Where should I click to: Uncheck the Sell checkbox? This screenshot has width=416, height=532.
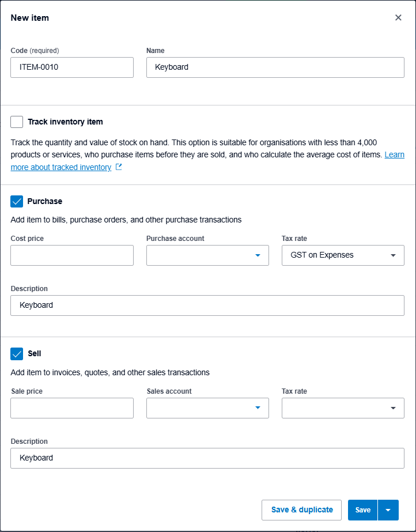coord(17,353)
